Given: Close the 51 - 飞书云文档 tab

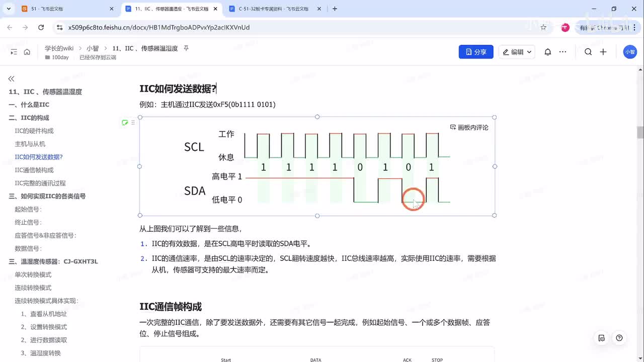Looking at the screenshot, I should (111, 9).
